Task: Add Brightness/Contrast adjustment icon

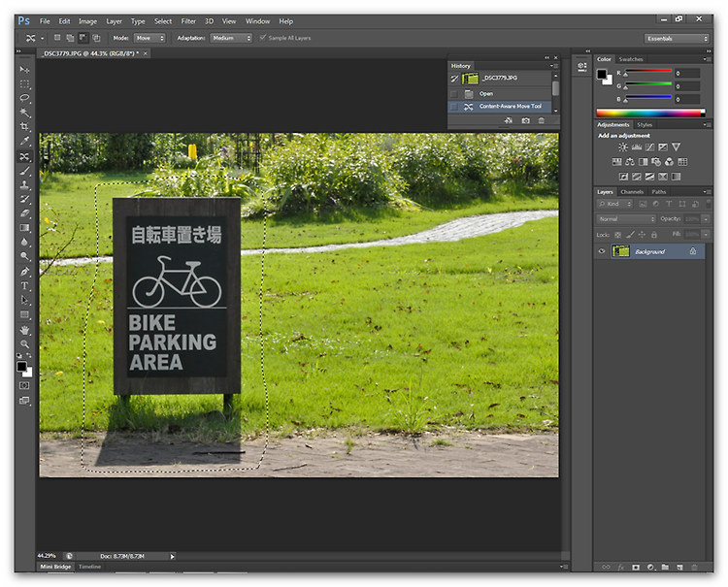Action: pyautogui.click(x=623, y=147)
